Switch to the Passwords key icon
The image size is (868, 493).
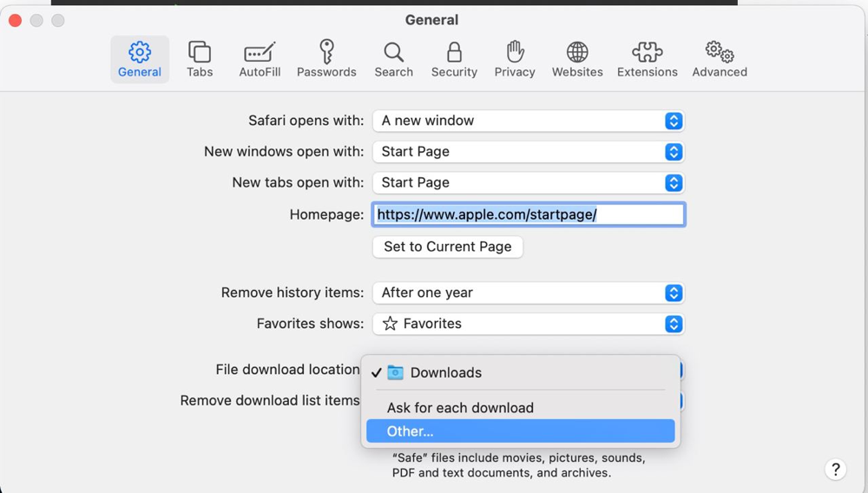326,59
